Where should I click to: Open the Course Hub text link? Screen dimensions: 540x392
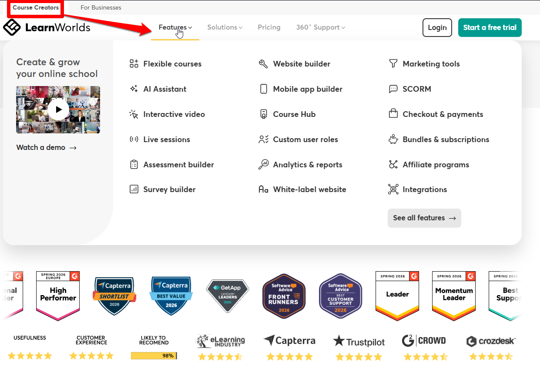294,114
